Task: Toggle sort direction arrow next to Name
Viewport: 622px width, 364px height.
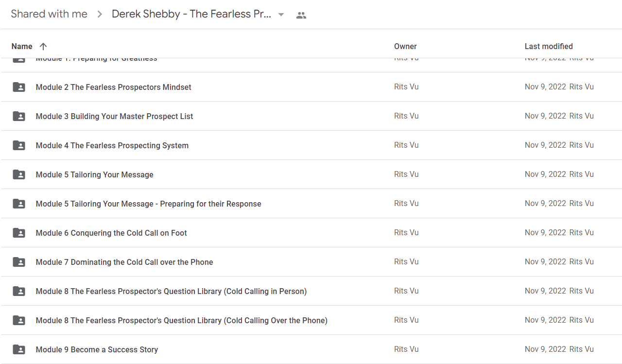Action: pyautogui.click(x=43, y=47)
